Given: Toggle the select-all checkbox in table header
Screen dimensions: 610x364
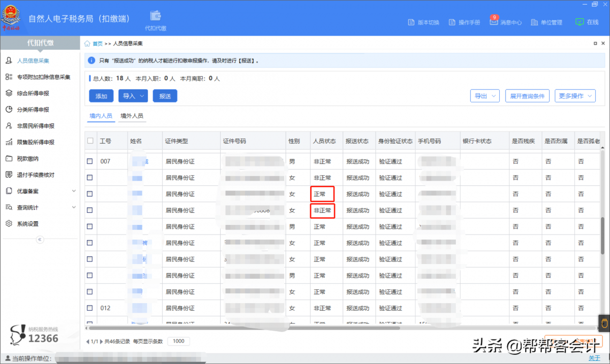Looking at the screenshot, I should 90,141.
